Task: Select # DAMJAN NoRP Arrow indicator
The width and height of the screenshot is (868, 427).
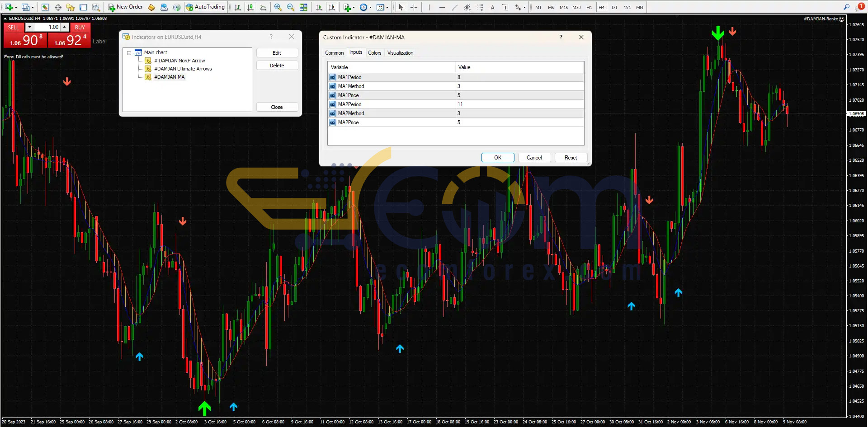Action: click(179, 61)
